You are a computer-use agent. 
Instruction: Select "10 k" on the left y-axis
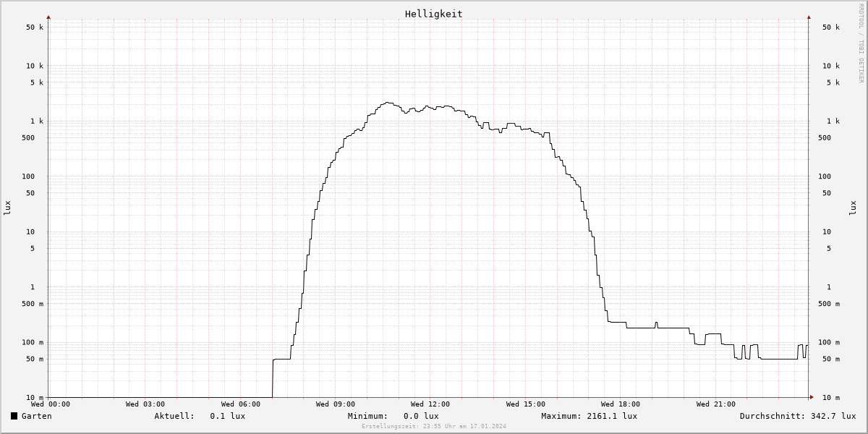point(35,66)
